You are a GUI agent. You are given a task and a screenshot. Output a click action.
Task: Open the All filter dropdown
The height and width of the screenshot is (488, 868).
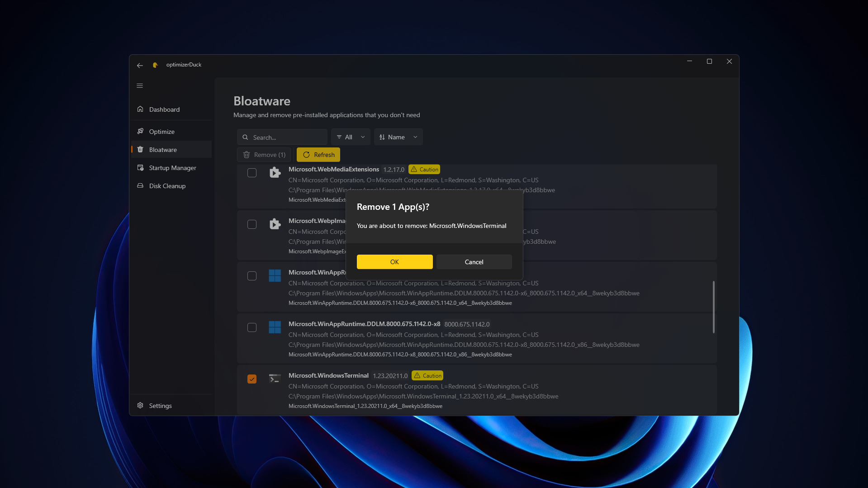tap(351, 137)
